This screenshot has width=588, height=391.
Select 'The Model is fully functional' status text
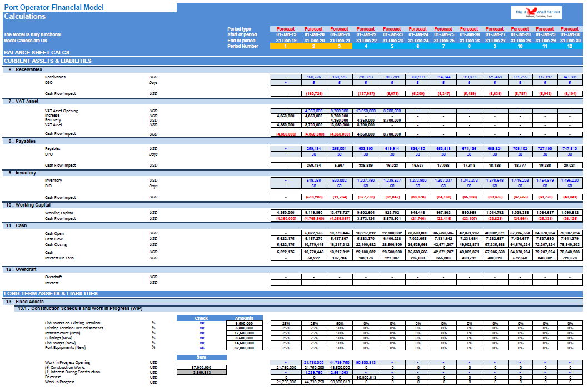32,34
